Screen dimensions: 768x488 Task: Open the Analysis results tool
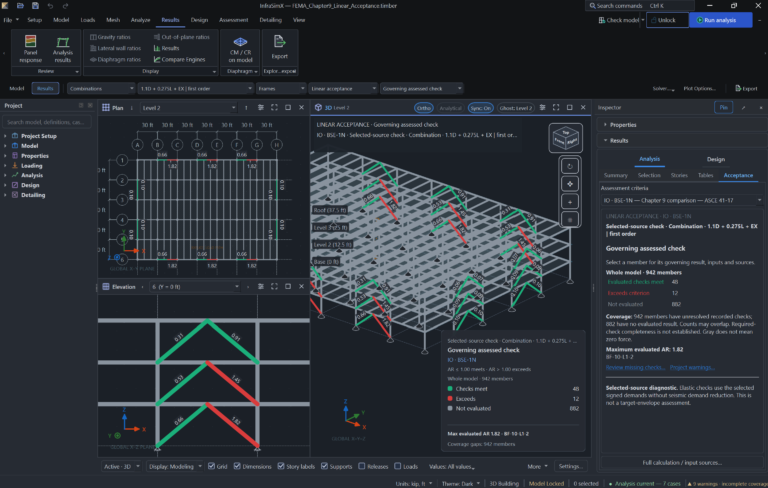coord(63,49)
